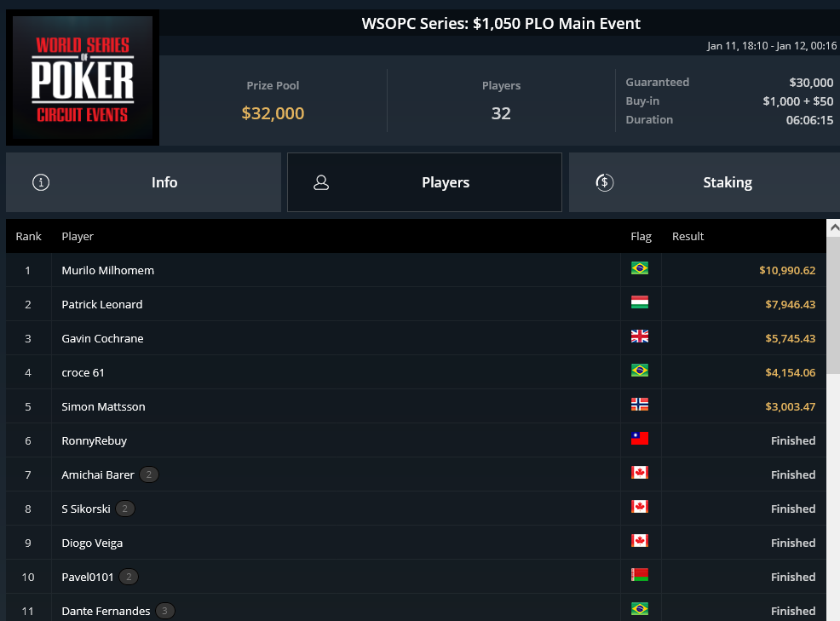Click the scroll up arrow of player list
The width and height of the screenshot is (840, 621).
[833, 227]
